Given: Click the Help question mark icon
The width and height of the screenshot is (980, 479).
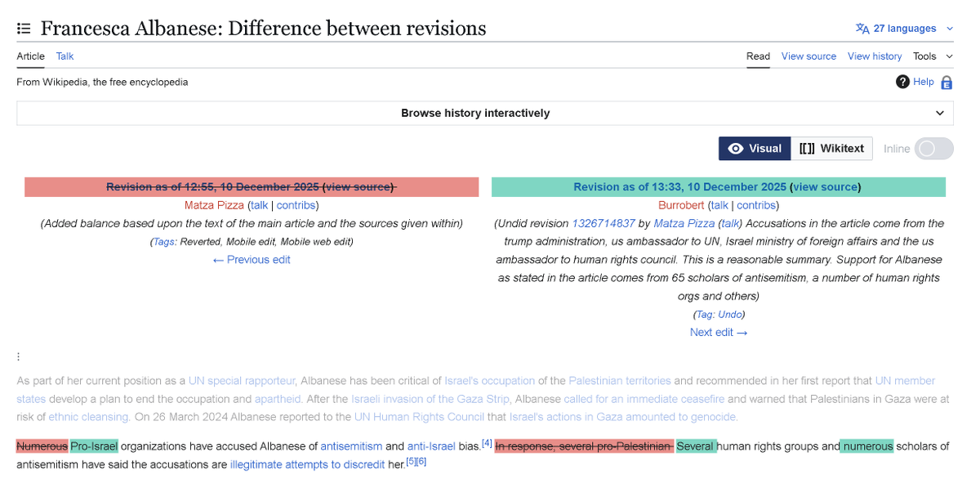Looking at the screenshot, I should [902, 82].
